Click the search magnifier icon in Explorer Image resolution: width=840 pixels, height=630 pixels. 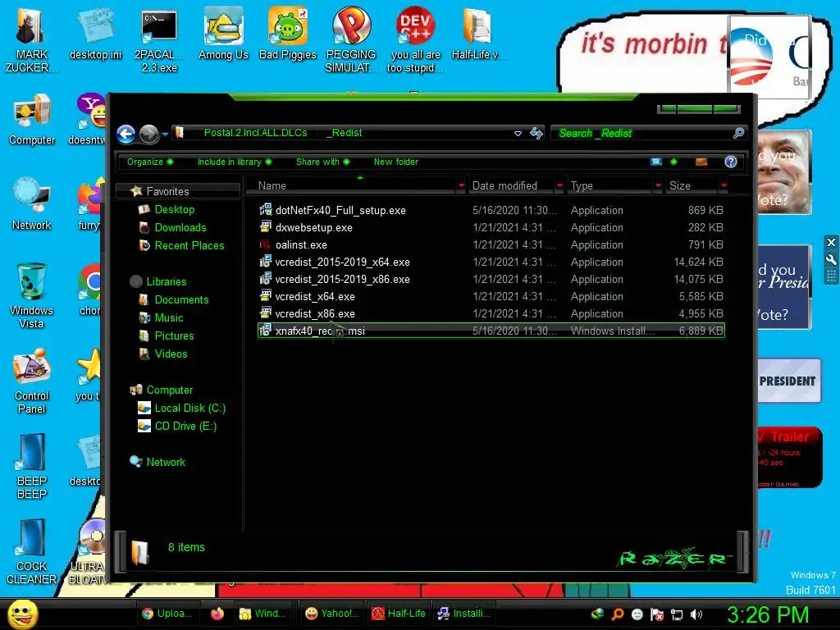738,133
